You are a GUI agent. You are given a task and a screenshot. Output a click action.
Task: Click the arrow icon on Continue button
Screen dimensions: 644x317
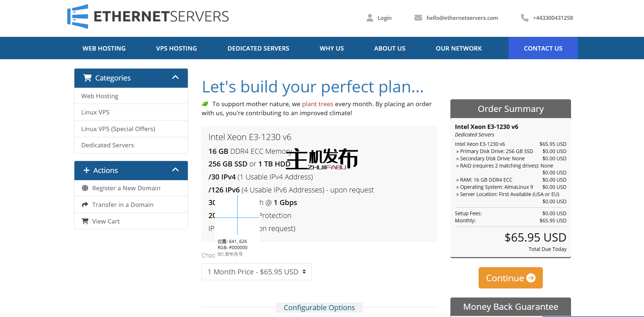[531, 278]
